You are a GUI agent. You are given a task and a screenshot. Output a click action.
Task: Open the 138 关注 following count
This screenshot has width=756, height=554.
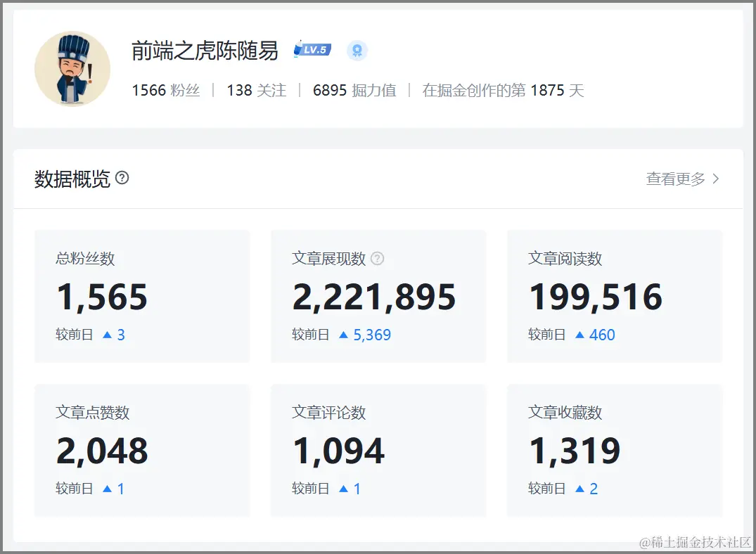pyautogui.click(x=257, y=90)
